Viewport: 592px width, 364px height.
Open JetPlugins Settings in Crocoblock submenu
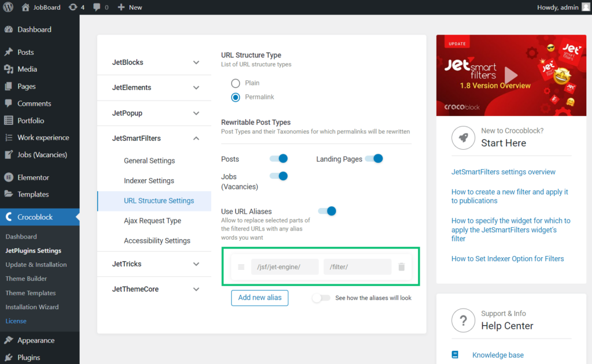[x=33, y=250]
